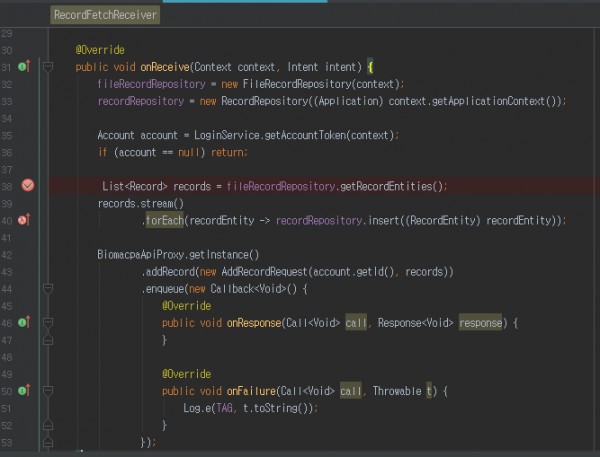Click the override gutter icon on line 31

[x=24, y=67]
